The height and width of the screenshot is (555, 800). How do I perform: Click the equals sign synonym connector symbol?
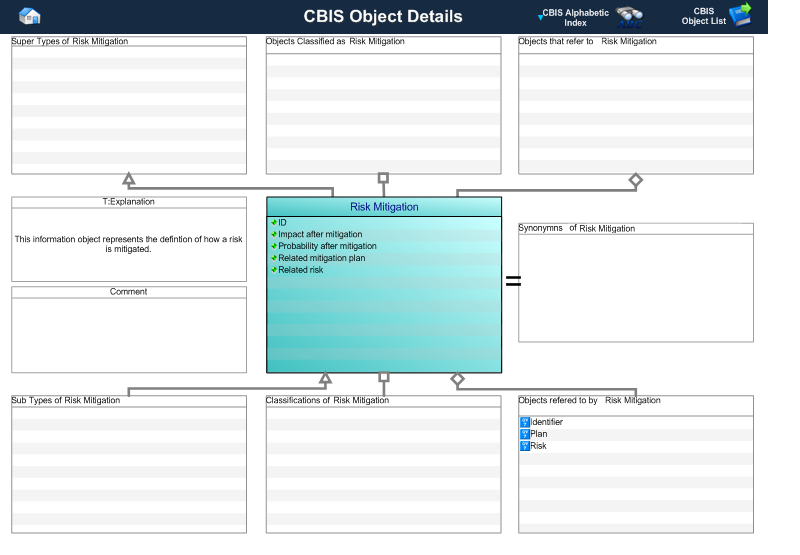tap(513, 281)
